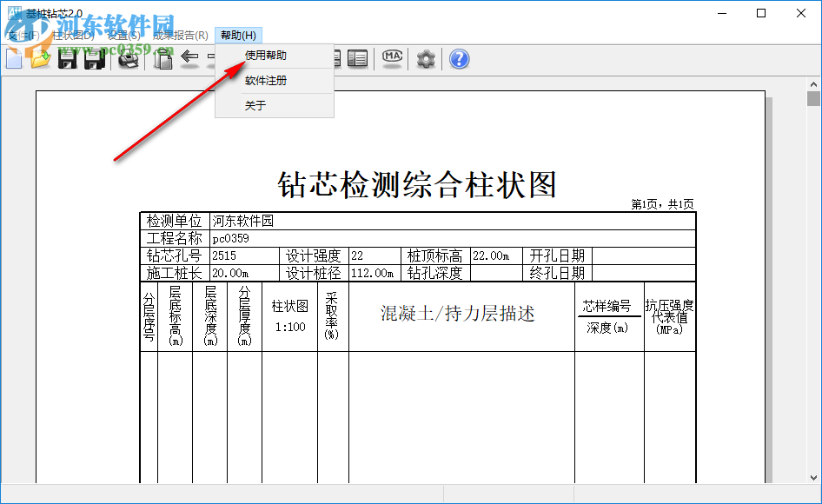The width and height of the screenshot is (822, 504).
Task: Select 关于 in the help menu
Action: click(255, 106)
